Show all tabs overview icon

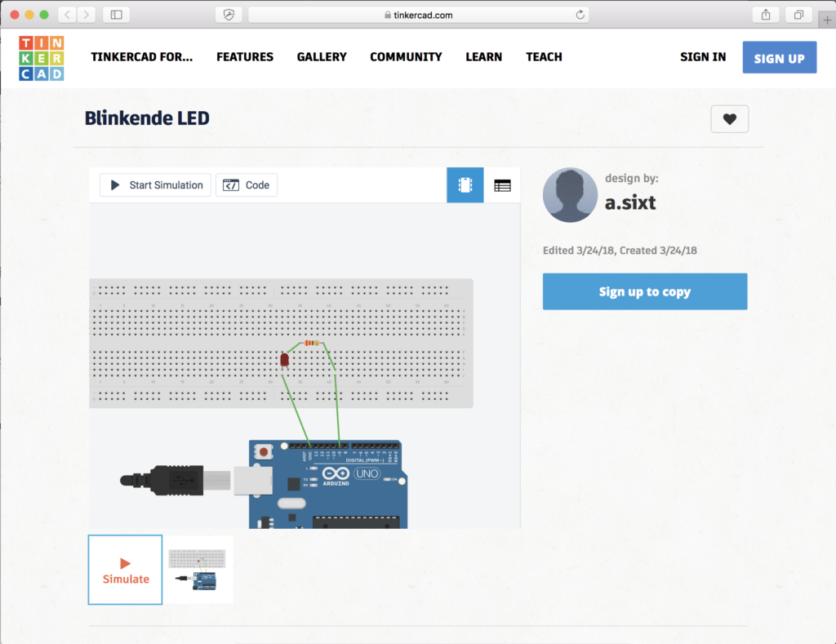click(x=798, y=15)
